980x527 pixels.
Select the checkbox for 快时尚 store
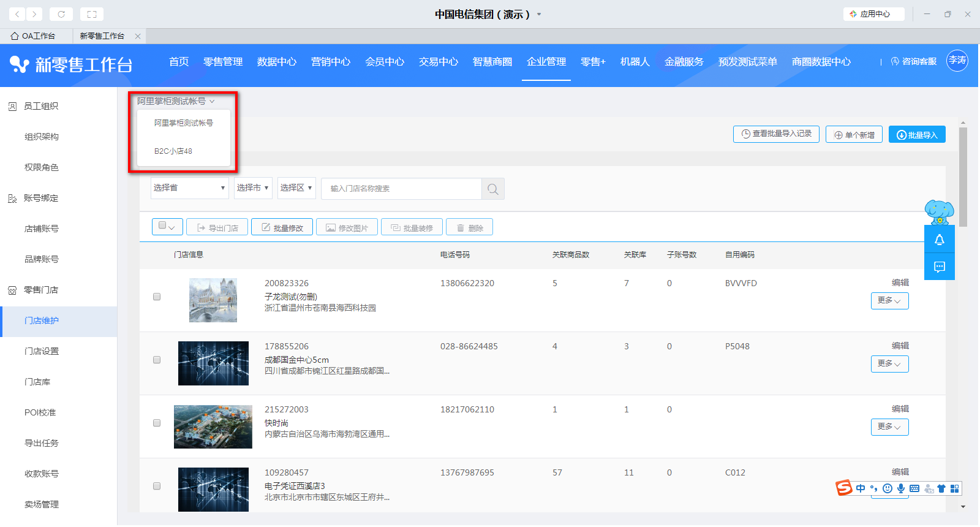click(x=157, y=423)
